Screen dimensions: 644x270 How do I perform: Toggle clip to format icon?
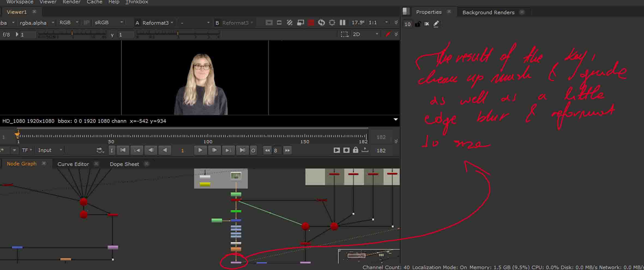269,23
